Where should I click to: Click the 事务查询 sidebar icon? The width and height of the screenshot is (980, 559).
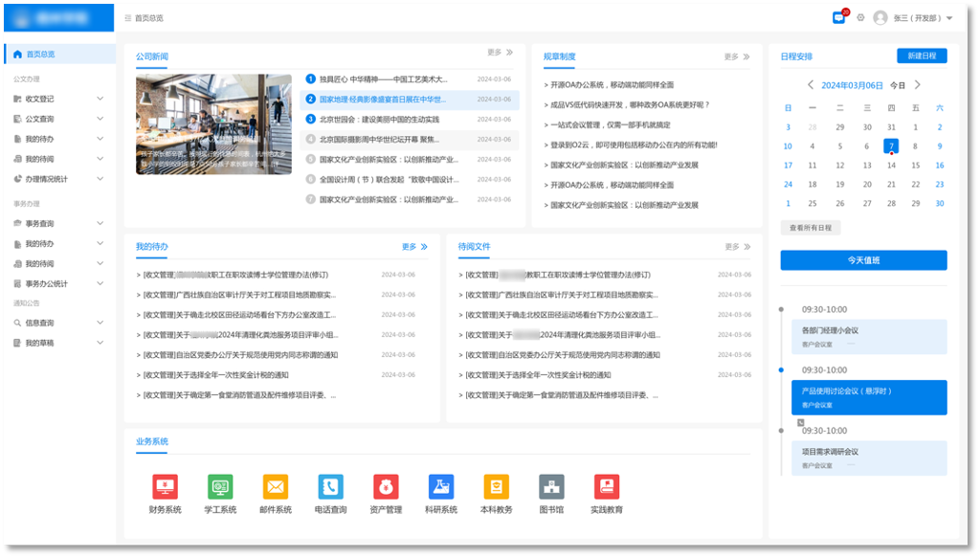click(x=17, y=223)
